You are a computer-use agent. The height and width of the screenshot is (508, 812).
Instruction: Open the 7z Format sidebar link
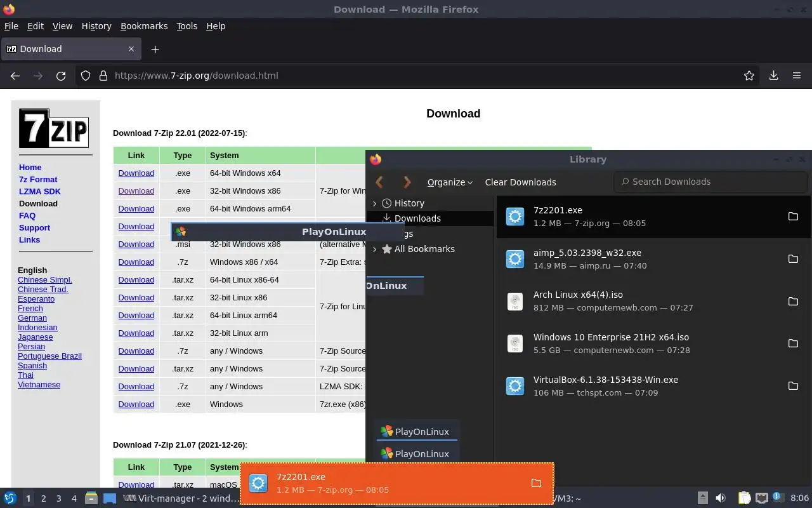pos(38,180)
